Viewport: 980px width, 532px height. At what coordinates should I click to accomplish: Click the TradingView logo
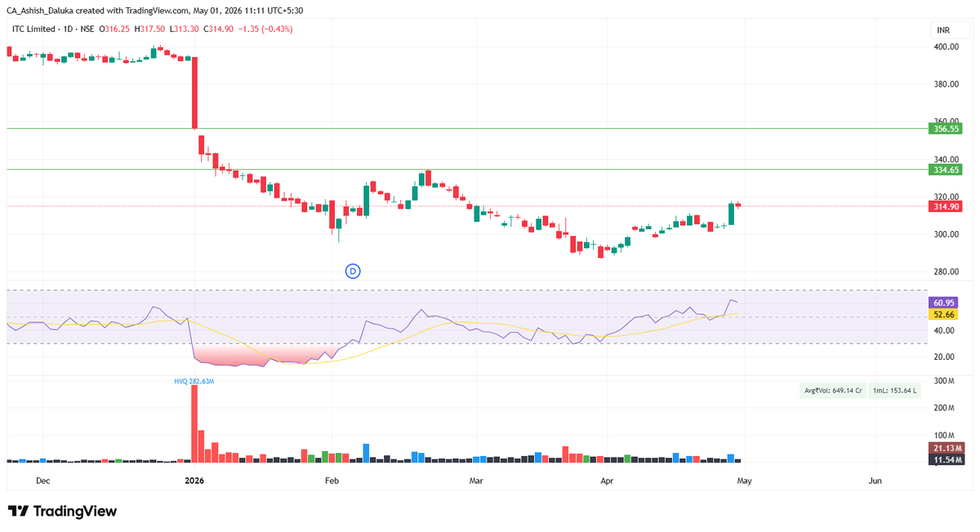(x=63, y=512)
